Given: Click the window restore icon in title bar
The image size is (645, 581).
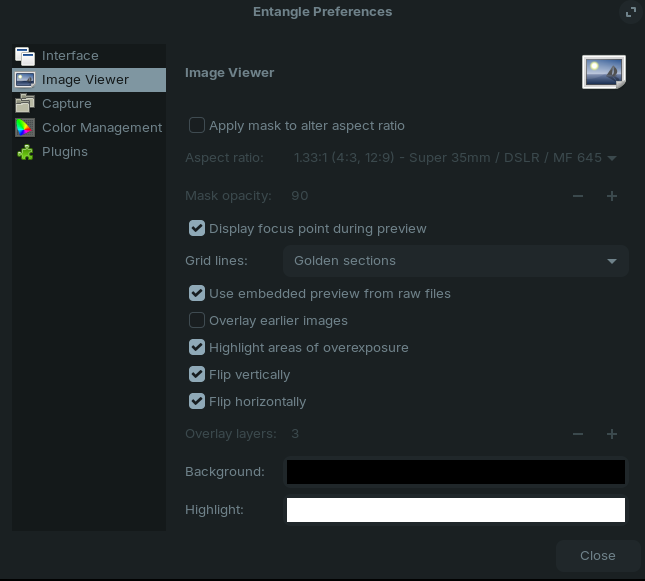Looking at the screenshot, I should (x=630, y=12).
